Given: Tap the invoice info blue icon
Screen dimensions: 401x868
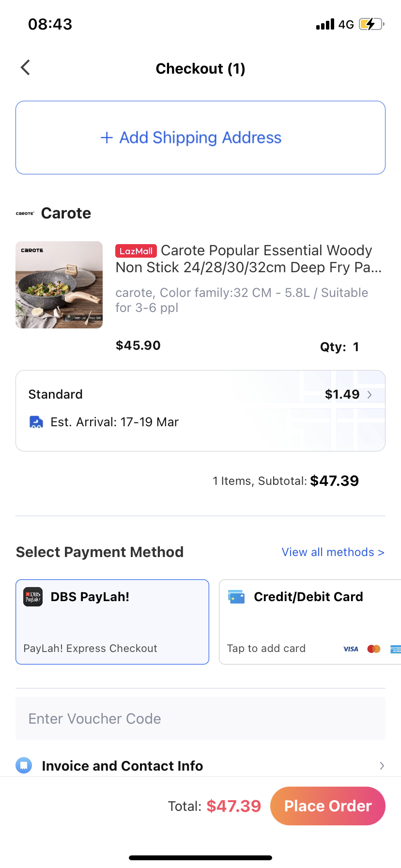Looking at the screenshot, I should click(x=24, y=765).
